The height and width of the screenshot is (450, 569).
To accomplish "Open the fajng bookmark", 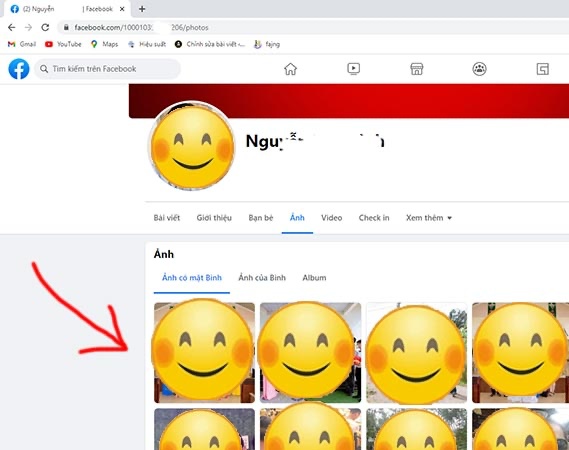I will point(267,44).
